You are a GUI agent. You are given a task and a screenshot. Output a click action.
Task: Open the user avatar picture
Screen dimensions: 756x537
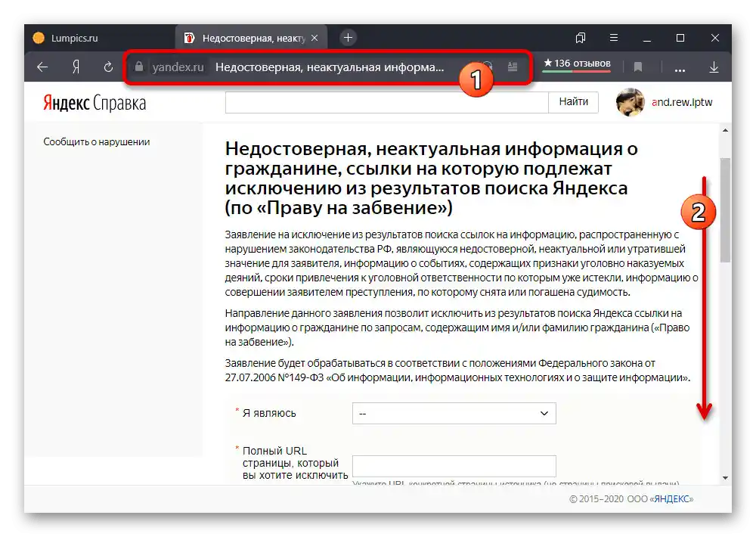pos(630,102)
